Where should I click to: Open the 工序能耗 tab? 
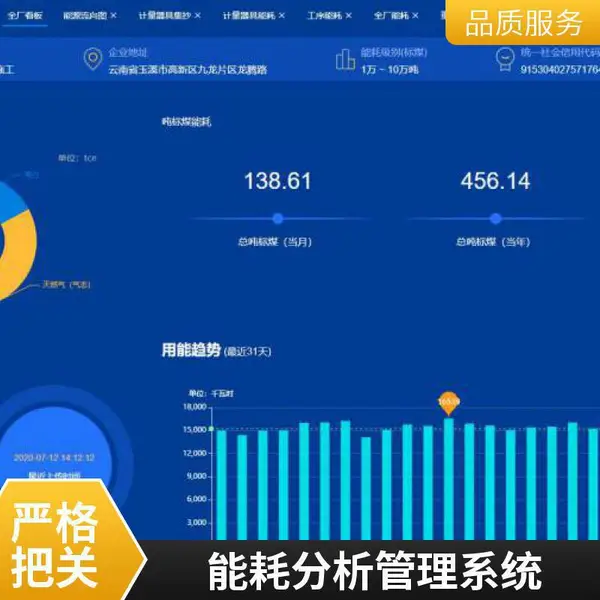coord(324,16)
